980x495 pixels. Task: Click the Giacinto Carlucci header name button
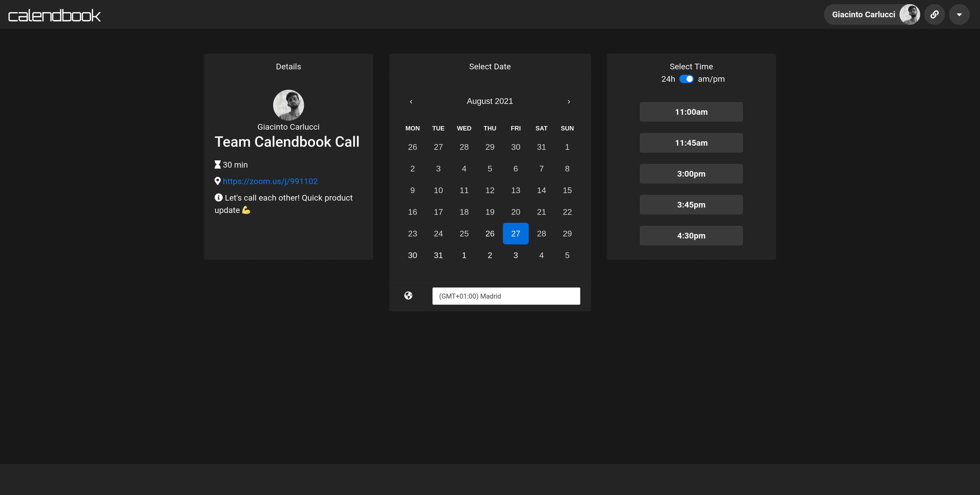pyautogui.click(x=863, y=14)
